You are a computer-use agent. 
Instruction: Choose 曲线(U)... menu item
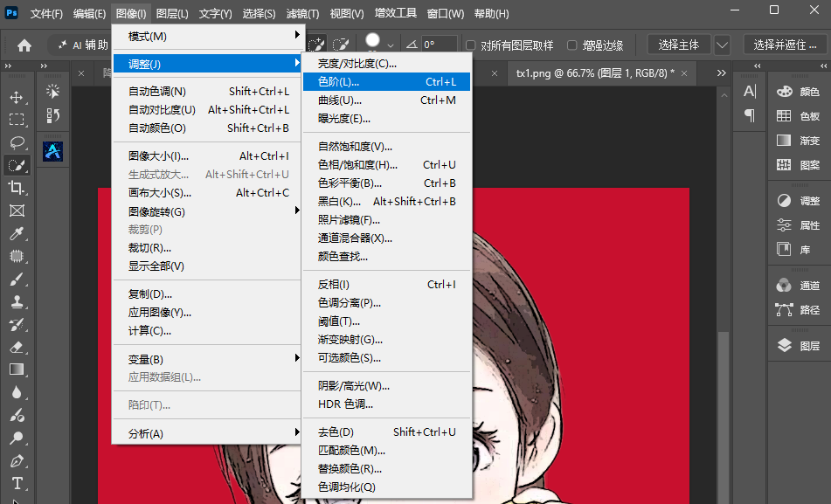coord(386,100)
